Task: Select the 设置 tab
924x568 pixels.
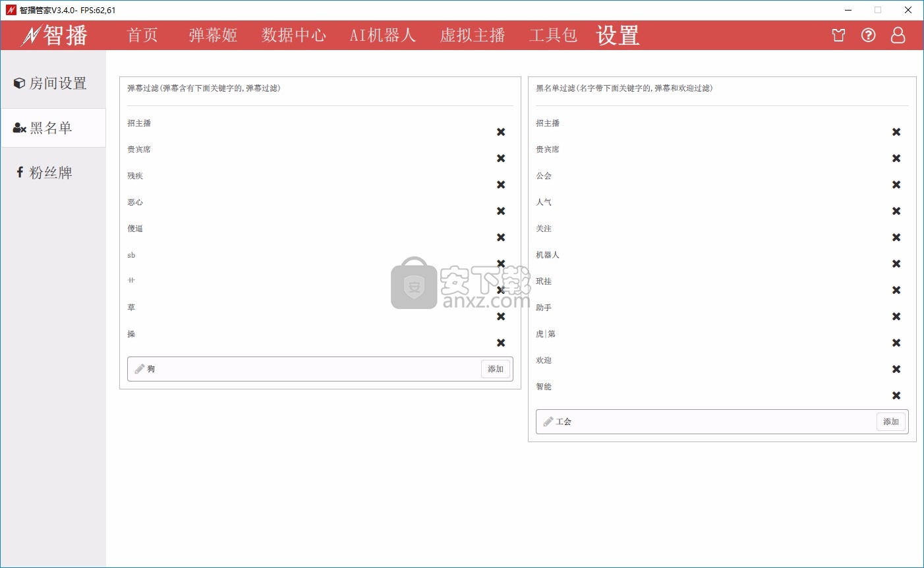Action: click(x=618, y=35)
